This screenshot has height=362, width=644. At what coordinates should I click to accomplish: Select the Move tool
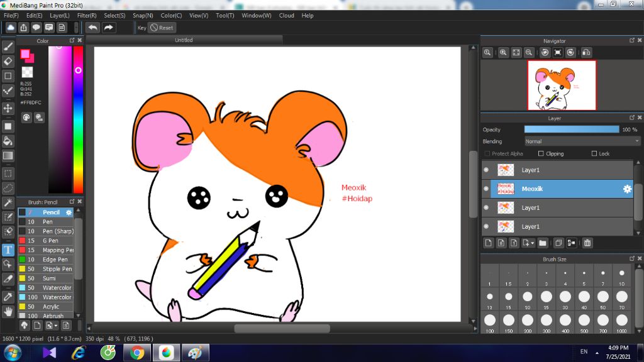[x=8, y=108]
